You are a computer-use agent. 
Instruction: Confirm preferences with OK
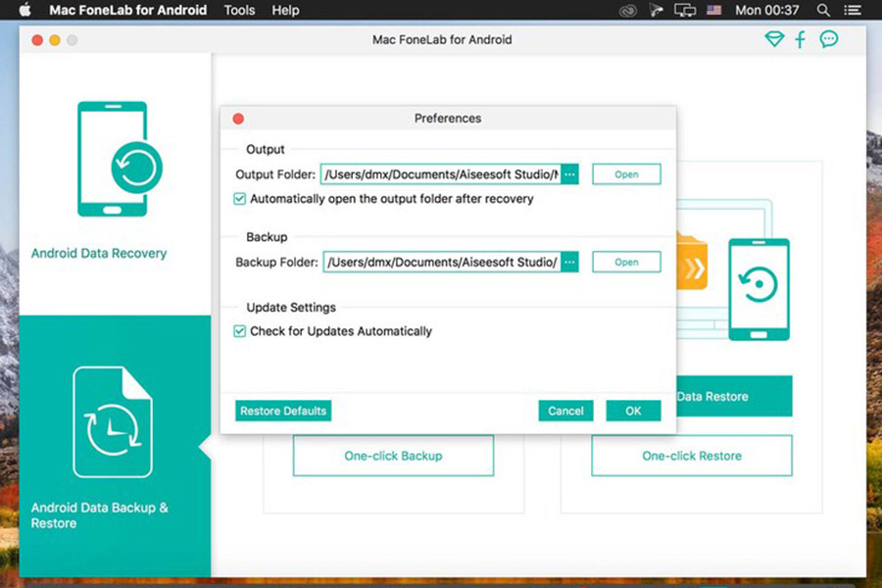[633, 411]
